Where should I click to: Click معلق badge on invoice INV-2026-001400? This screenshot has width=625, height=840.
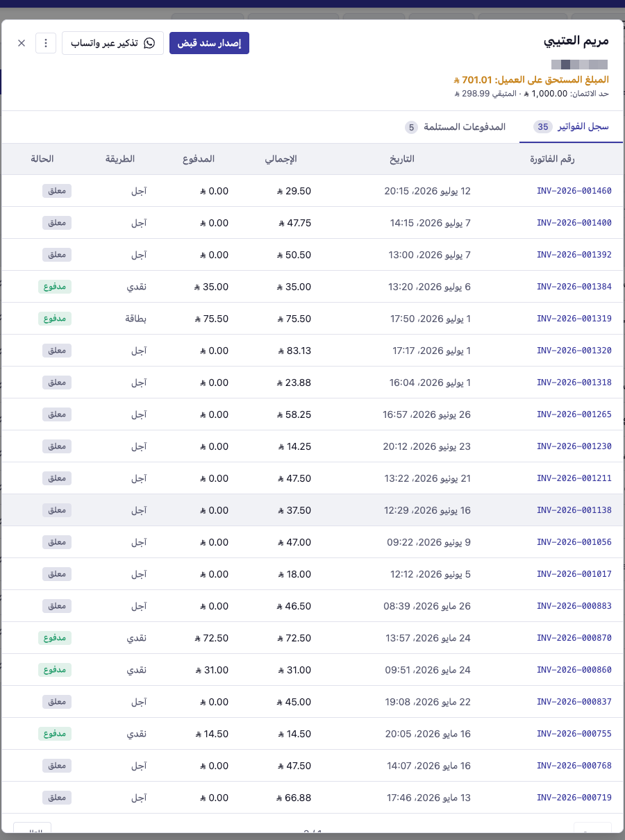(57, 223)
